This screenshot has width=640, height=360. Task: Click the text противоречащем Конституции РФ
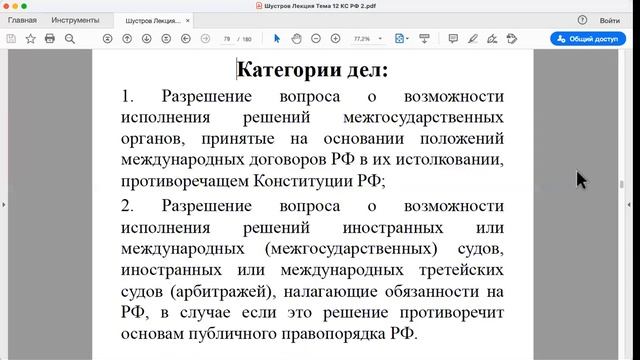(251, 180)
